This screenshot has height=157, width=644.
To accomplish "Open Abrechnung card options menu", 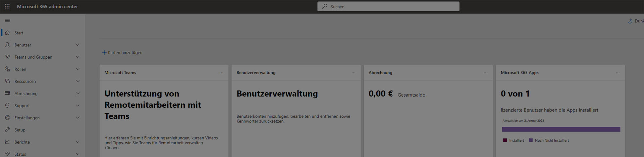I will click(x=486, y=73).
